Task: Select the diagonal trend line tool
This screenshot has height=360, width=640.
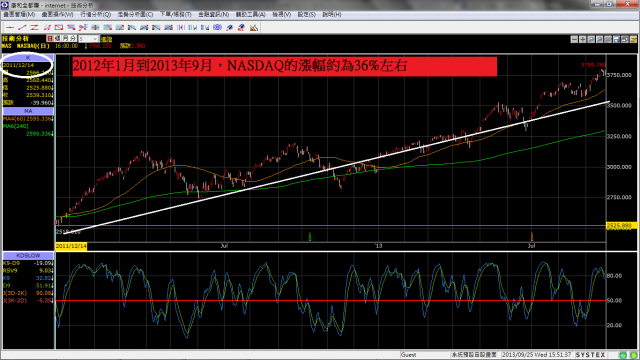Action: click(22, 27)
